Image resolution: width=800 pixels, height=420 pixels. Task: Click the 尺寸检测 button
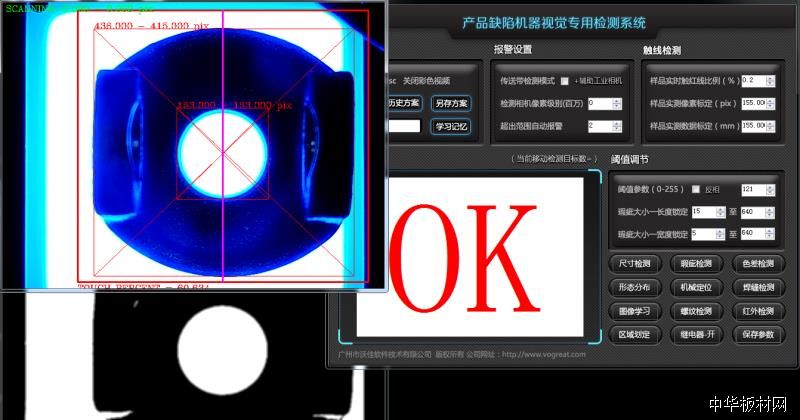(x=635, y=264)
